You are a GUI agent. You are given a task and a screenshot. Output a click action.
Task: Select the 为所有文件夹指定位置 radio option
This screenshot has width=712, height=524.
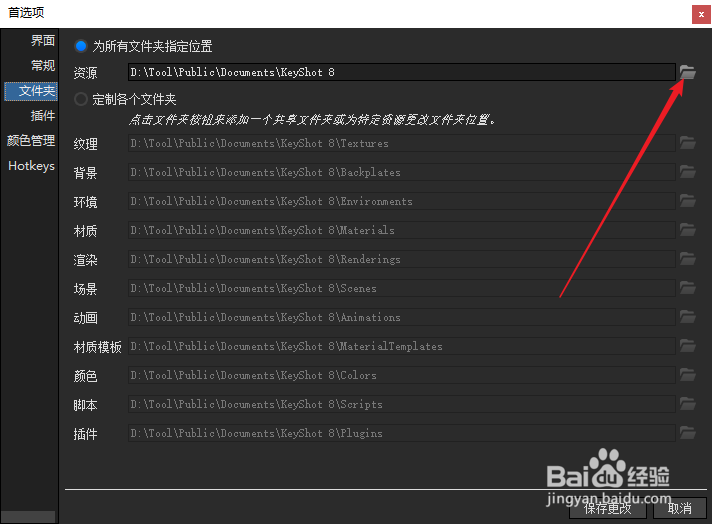click(81, 46)
